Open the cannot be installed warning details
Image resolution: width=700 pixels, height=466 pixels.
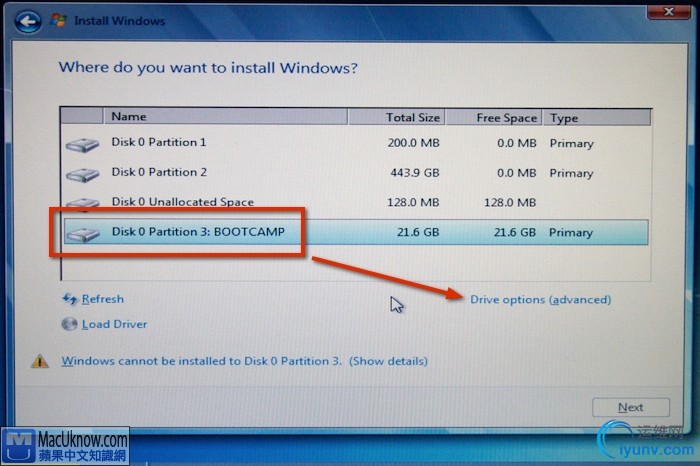coord(244,361)
